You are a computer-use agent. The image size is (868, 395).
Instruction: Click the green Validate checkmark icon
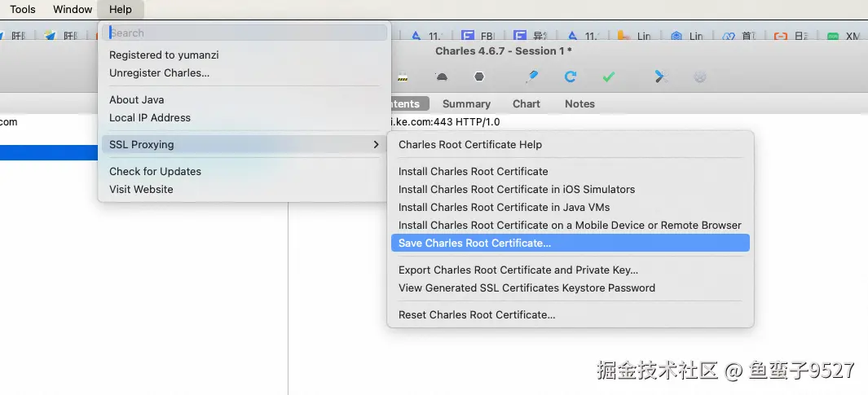pyautogui.click(x=608, y=77)
